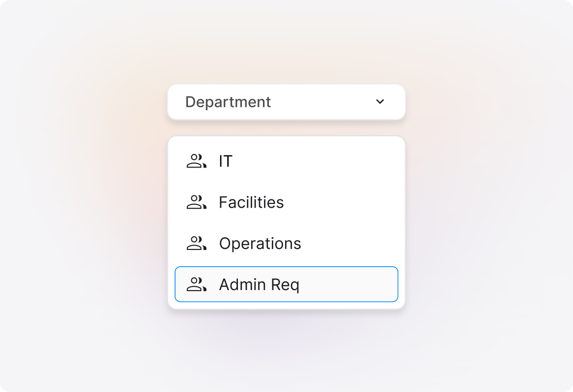Click the highlighted Admin Req row
Viewport: 573px width, 392px height.
286,284
